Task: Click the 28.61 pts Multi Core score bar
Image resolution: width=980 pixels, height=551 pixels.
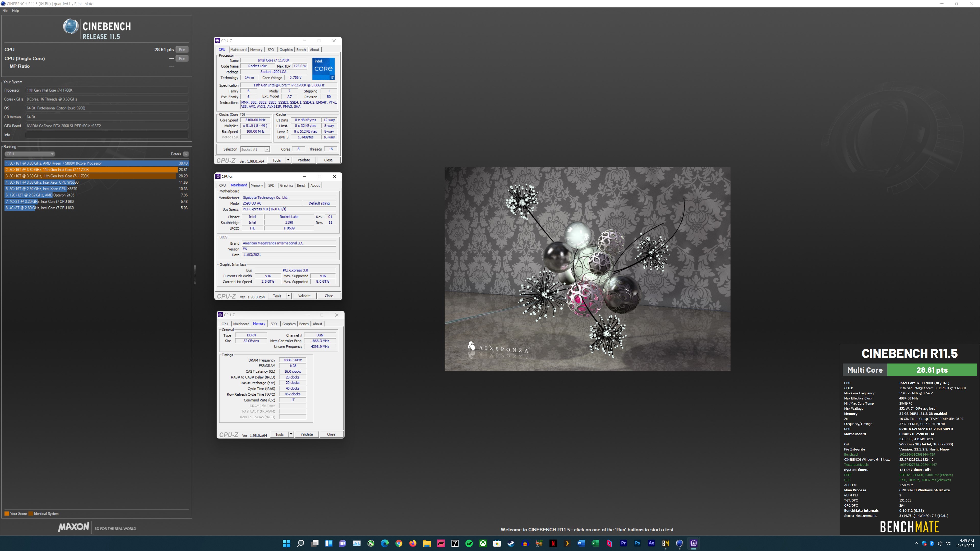Action: pos(932,370)
